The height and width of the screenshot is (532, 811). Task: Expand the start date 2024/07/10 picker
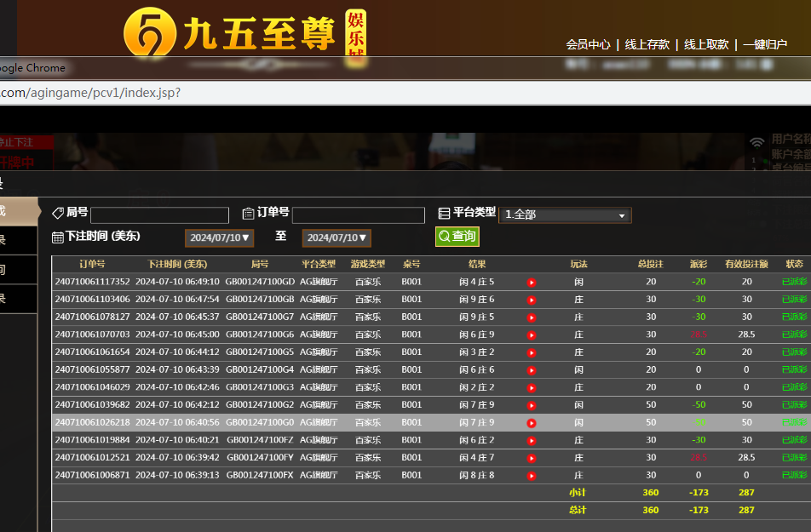(220, 238)
